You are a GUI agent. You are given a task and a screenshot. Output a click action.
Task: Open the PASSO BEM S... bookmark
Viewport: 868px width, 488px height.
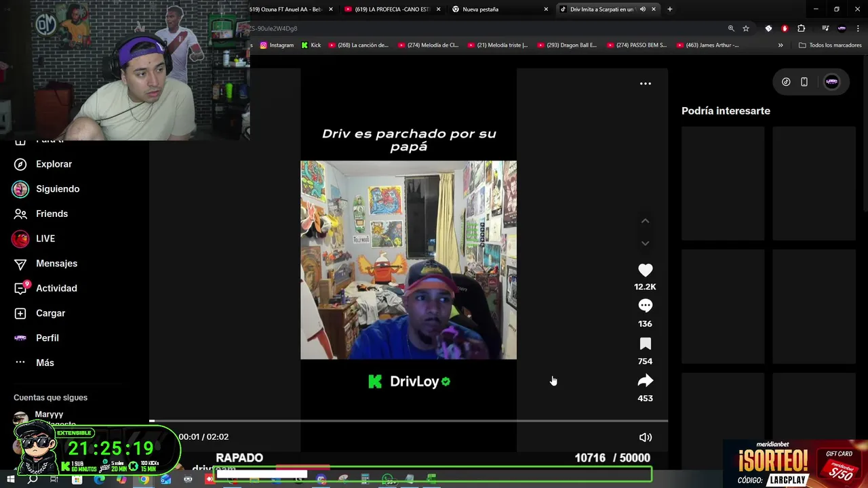point(637,45)
